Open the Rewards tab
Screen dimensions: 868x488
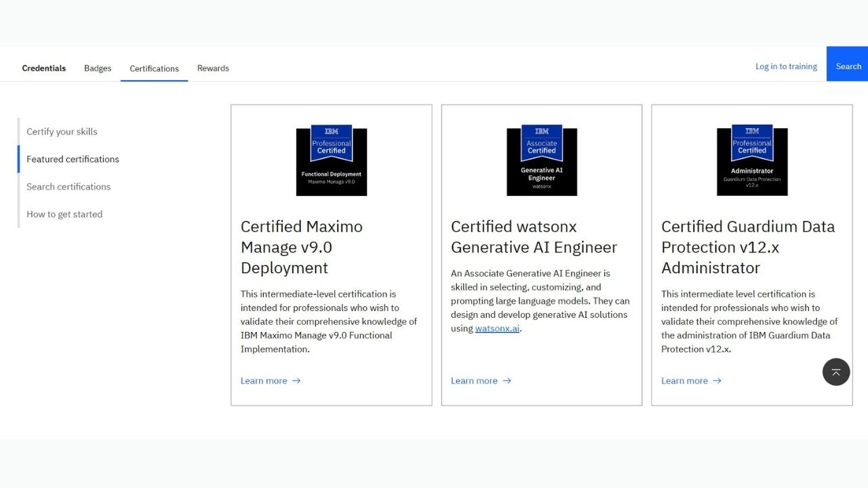tap(213, 68)
